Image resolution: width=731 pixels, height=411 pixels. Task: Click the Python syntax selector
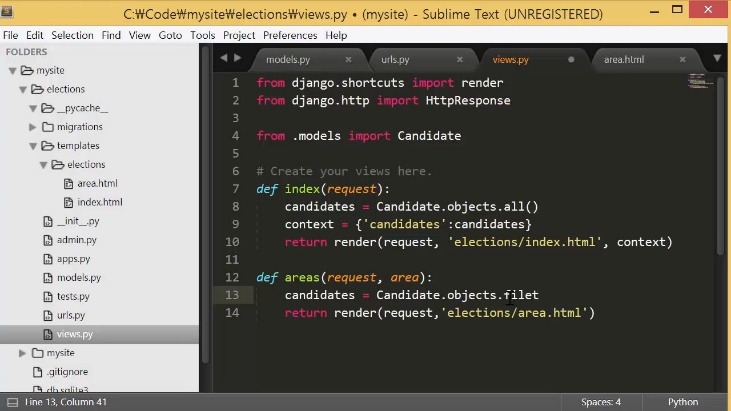click(683, 402)
